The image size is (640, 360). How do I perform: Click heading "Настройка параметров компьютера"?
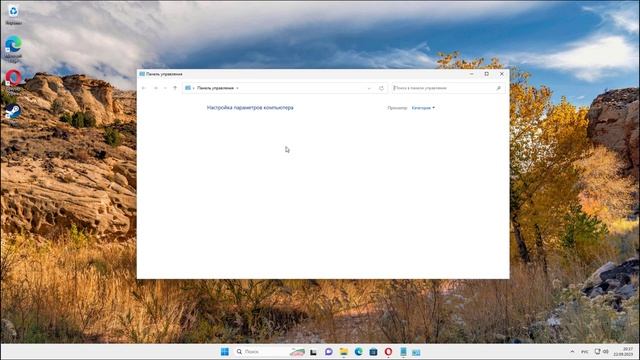250,108
